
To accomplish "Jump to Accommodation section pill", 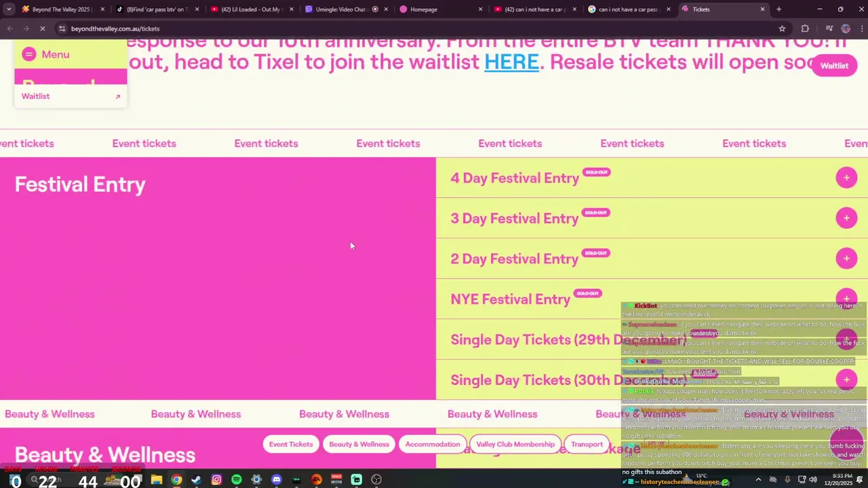I will click(433, 445).
